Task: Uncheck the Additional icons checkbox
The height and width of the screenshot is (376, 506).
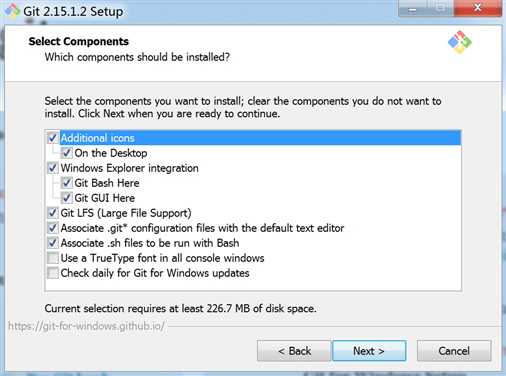Action: (x=53, y=138)
